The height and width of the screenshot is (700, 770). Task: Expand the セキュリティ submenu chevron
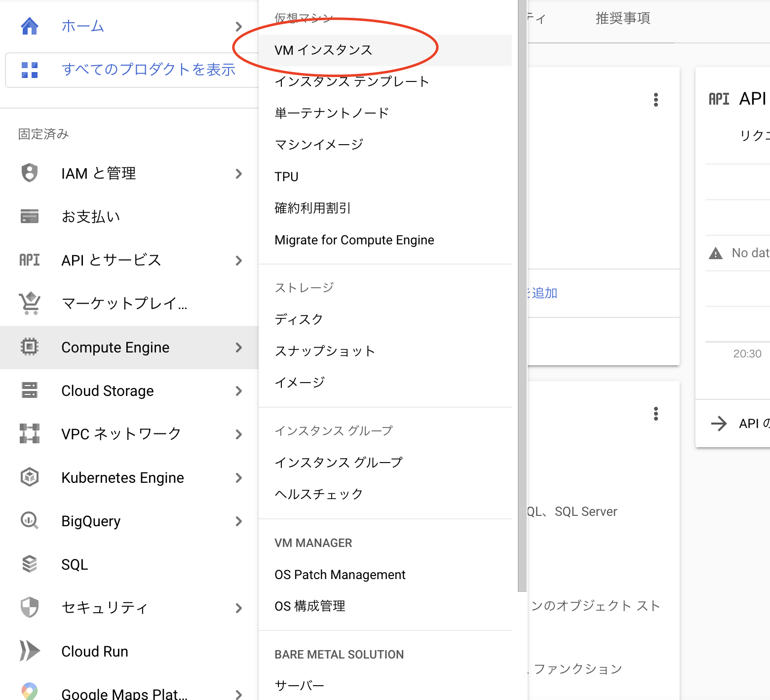click(239, 608)
